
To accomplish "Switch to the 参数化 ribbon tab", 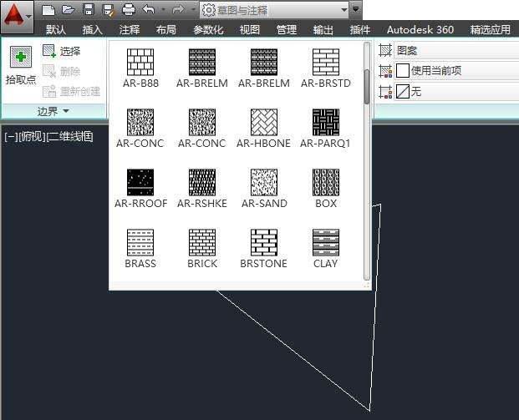I will point(209,29).
